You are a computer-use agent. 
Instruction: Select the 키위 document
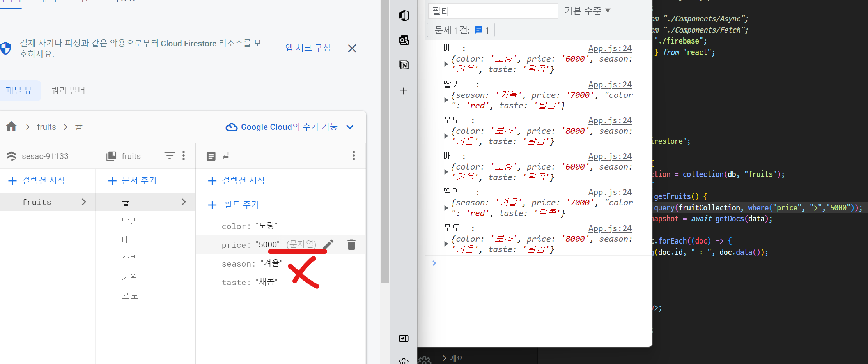129,277
